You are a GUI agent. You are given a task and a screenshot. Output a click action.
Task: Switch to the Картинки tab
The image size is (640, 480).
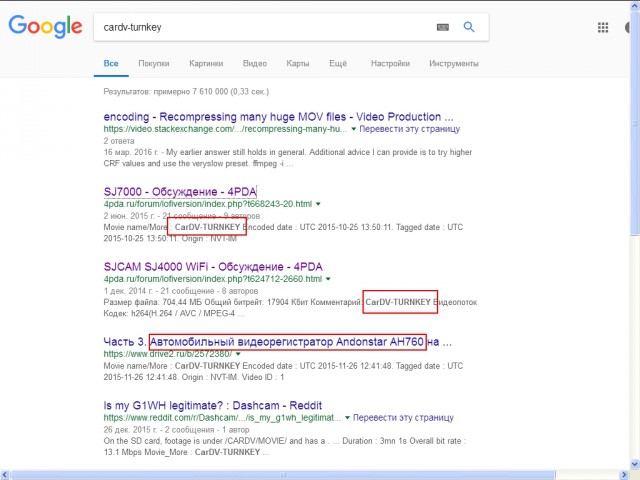click(x=206, y=63)
